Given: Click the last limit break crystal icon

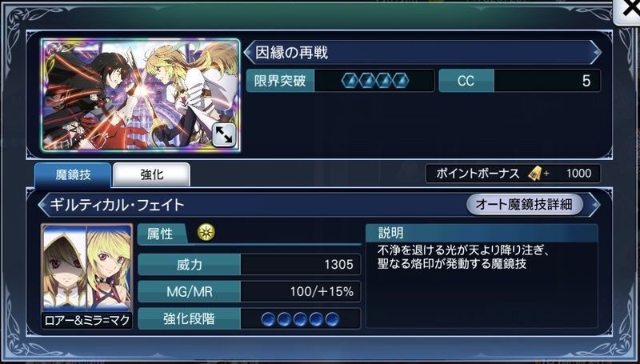Looking at the screenshot, I should click(401, 81).
